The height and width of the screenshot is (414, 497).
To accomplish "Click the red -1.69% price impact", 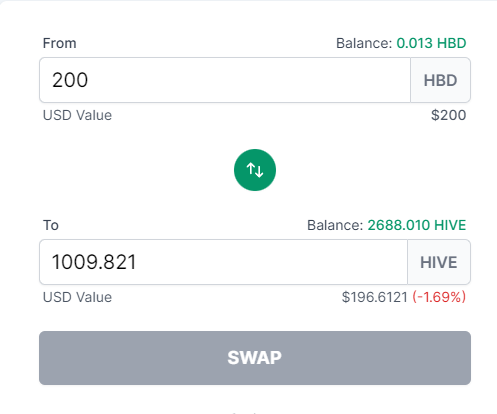I will (439, 297).
